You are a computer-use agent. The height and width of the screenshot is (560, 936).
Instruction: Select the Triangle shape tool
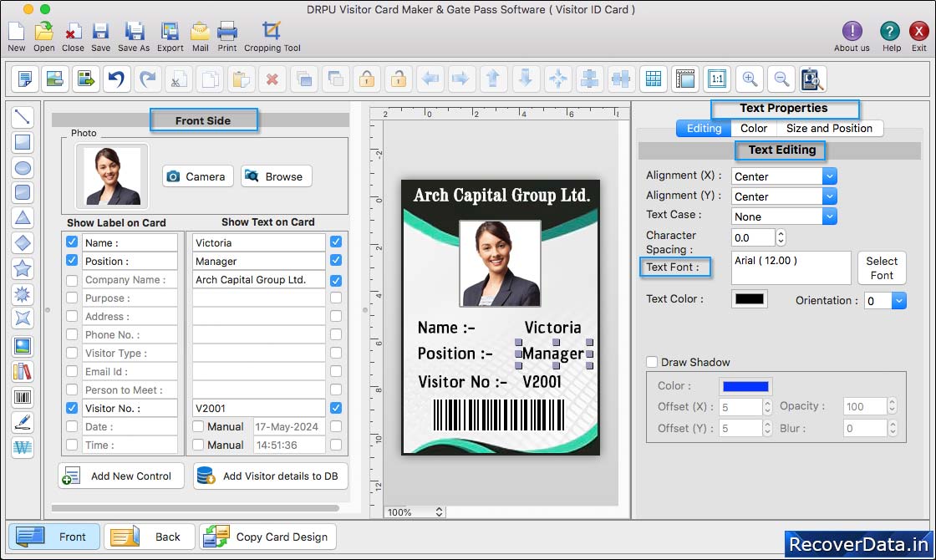pos(23,218)
